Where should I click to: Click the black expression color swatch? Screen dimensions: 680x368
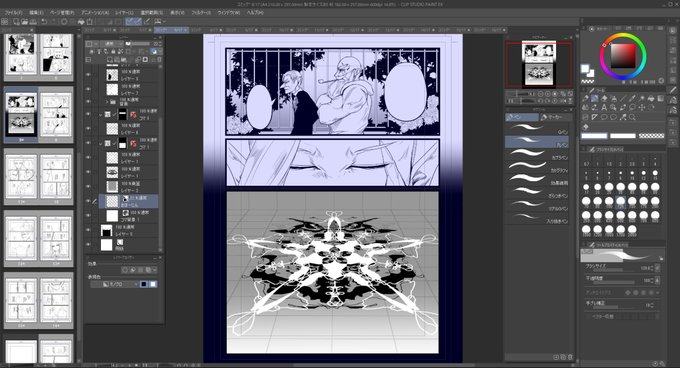coord(144,284)
